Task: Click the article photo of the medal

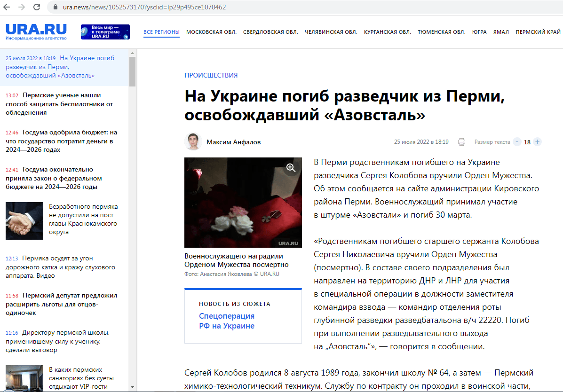Action: (x=243, y=203)
